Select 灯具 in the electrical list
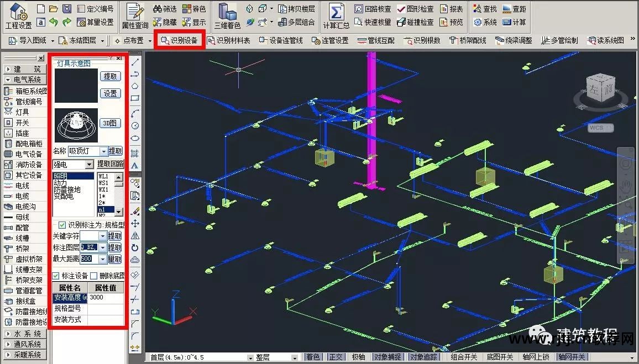 (x=22, y=112)
